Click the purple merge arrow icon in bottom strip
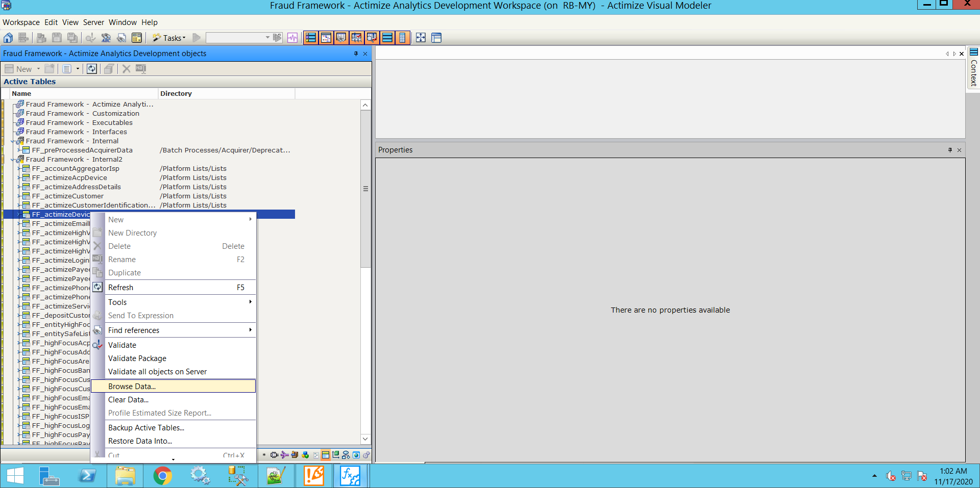This screenshot has width=980, height=488. (x=284, y=455)
